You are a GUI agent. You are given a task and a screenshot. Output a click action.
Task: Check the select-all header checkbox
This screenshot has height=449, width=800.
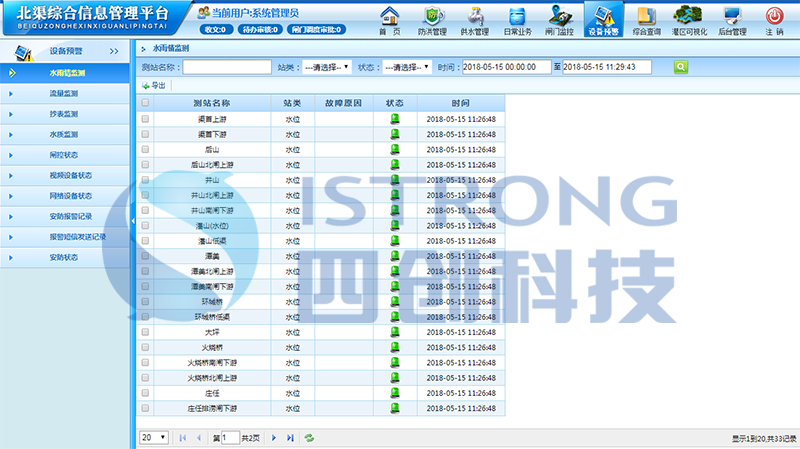coord(146,103)
